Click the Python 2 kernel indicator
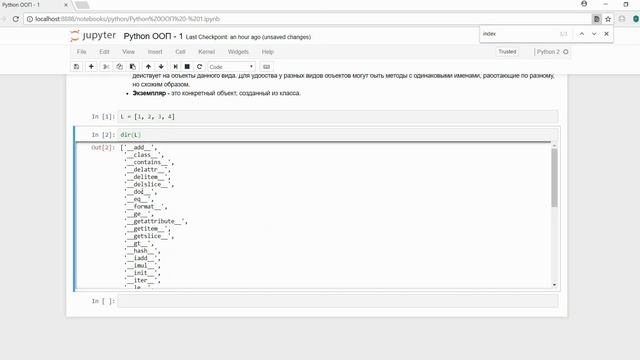This screenshot has width=640, height=360. point(551,52)
